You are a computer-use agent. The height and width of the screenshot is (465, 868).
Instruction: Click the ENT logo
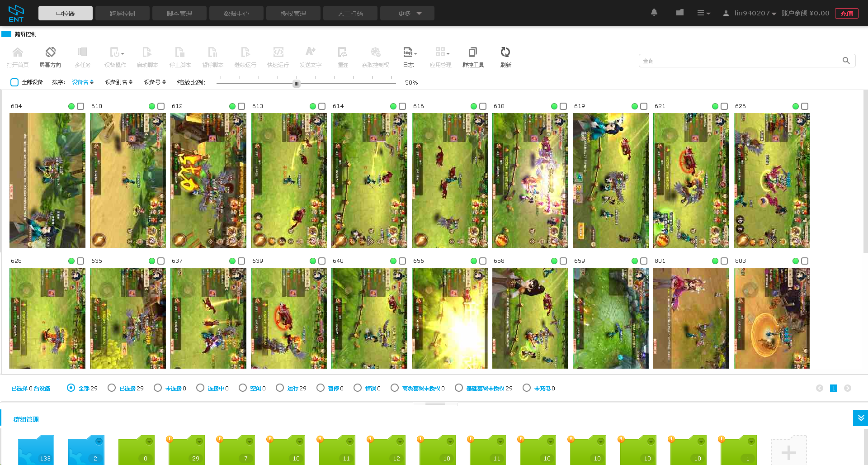click(16, 13)
